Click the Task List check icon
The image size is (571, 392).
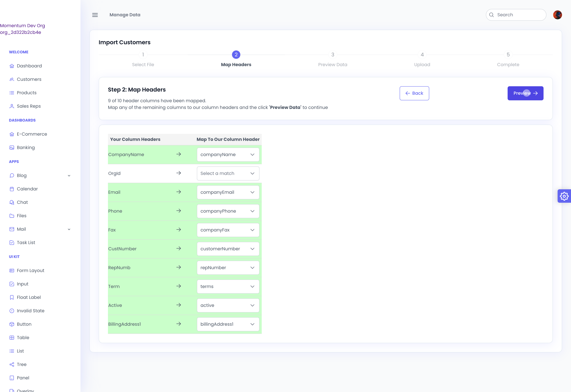pyautogui.click(x=12, y=242)
